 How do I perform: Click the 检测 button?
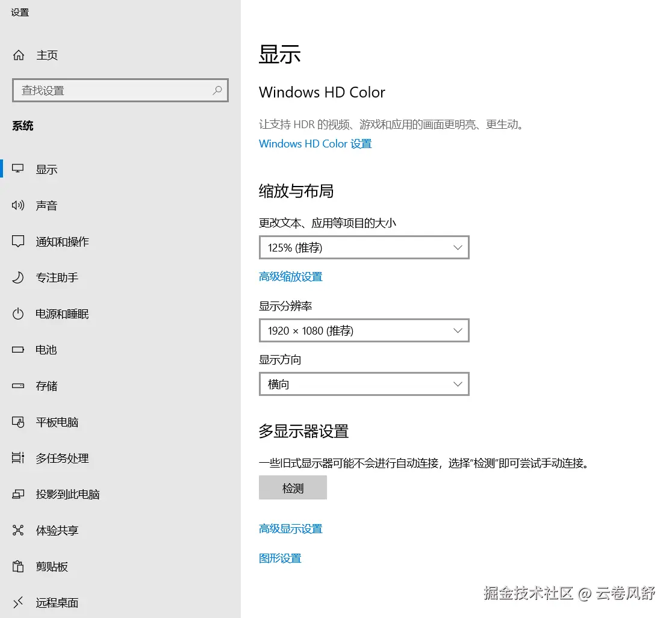pos(293,488)
